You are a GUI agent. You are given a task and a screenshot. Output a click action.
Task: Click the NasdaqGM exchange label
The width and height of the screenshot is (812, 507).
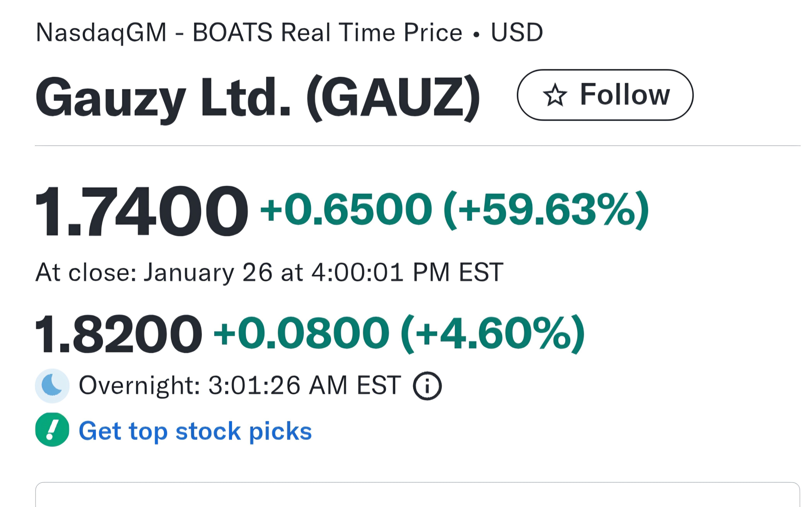coord(101,33)
